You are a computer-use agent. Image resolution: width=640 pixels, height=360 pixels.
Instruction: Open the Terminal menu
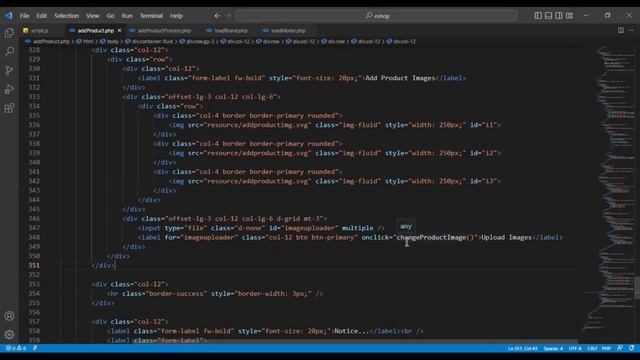click(151, 16)
